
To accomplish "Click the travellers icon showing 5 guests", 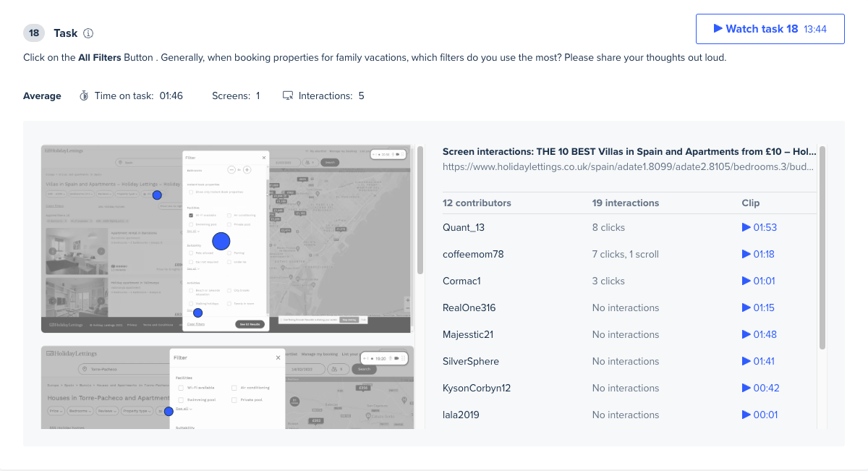I will [x=335, y=369].
